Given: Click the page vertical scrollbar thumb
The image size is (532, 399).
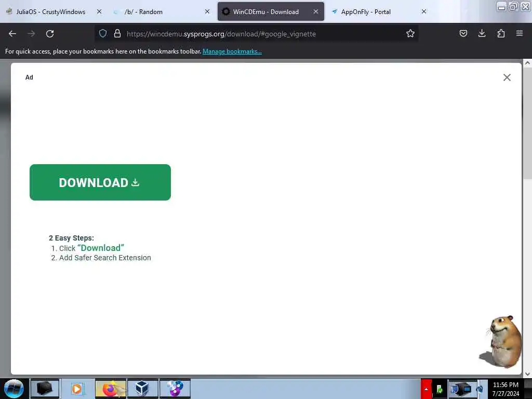Looking at the screenshot, I should coord(527,124).
